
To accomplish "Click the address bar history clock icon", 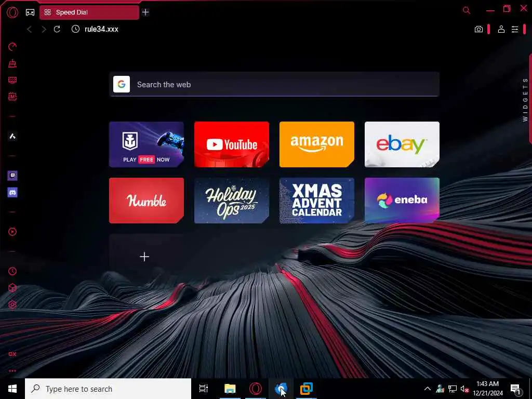I will (x=75, y=29).
